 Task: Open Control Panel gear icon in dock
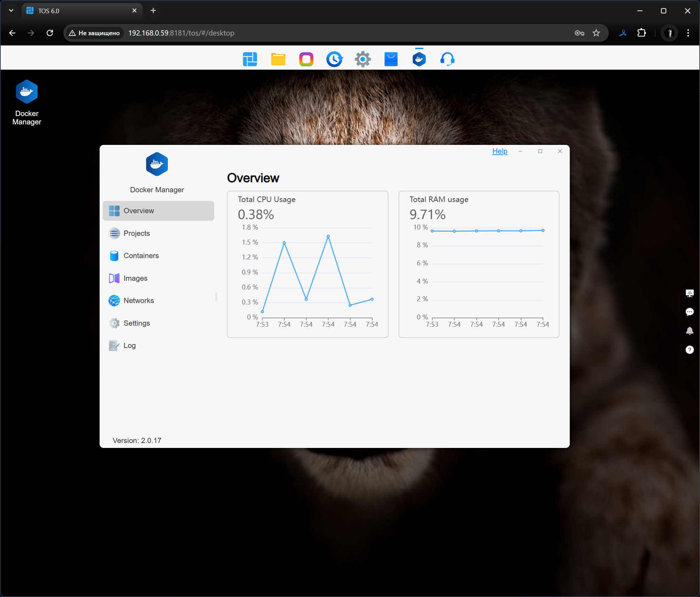(363, 59)
